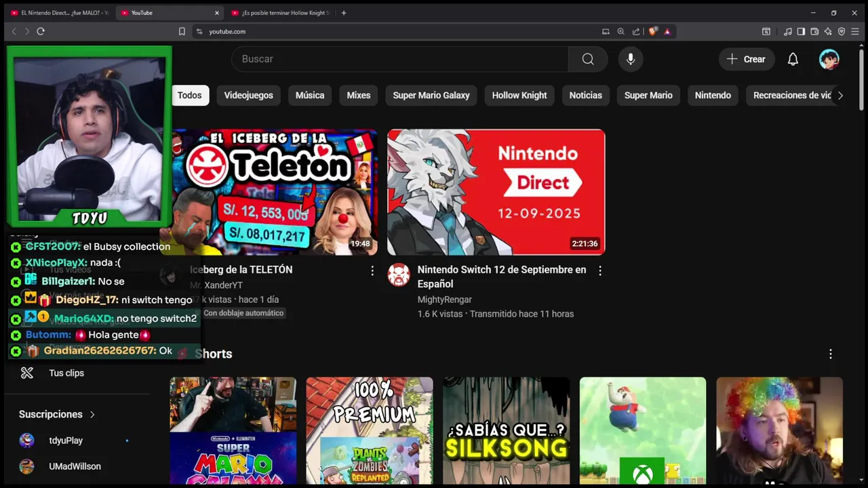Select the Hollow Knight filter chip
This screenshot has width=868, height=488.
click(519, 96)
